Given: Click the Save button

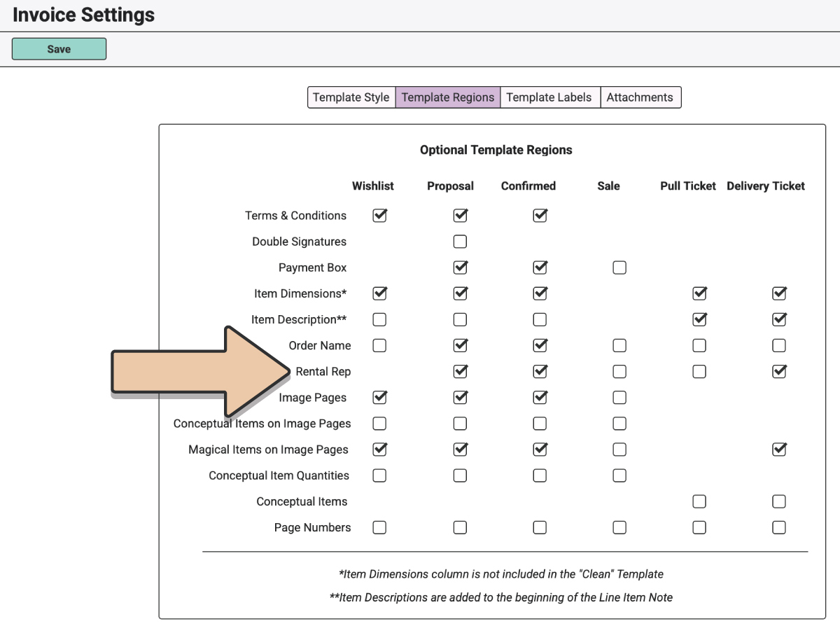Looking at the screenshot, I should (x=59, y=49).
